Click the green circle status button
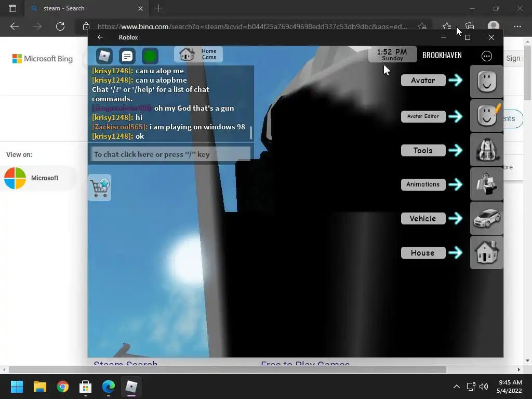Screen dimensions: 532x399 (x=150, y=56)
